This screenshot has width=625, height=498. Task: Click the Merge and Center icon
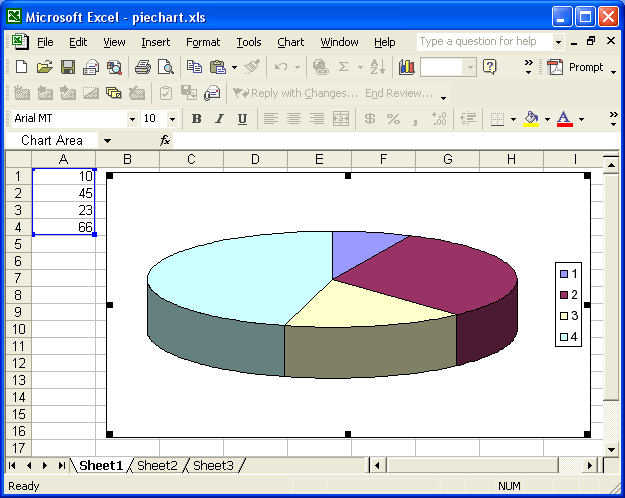pos(341,119)
